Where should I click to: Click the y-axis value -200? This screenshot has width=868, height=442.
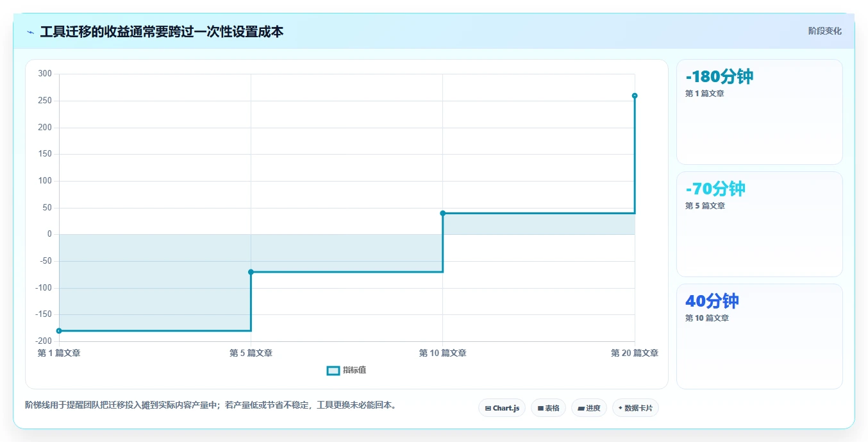point(44,341)
